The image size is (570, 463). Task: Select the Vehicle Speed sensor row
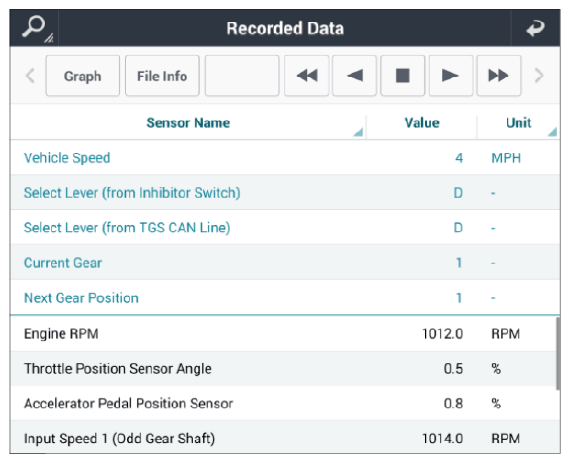pyautogui.click(x=285, y=158)
